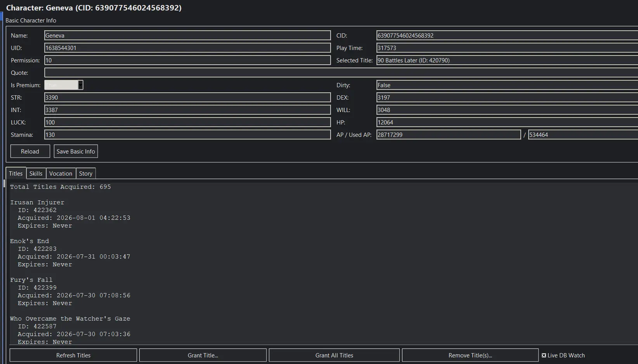Click the 'Total Titles Acquired: 695' line
The height and width of the screenshot is (364, 638).
click(61, 187)
